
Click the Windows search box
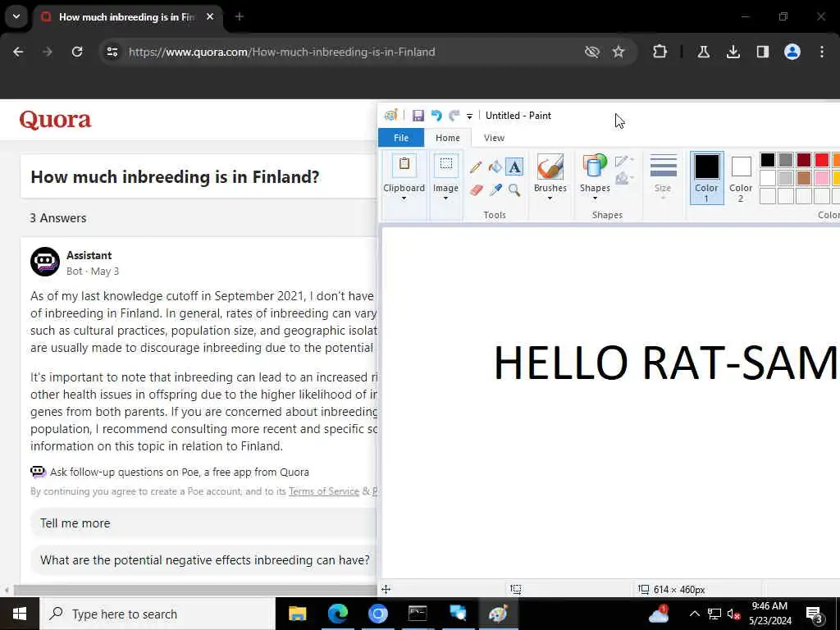click(x=157, y=614)
